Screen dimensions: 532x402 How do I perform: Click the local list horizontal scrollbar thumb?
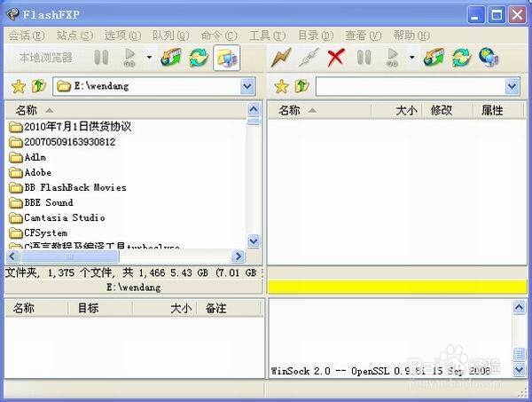coord(69,256)
